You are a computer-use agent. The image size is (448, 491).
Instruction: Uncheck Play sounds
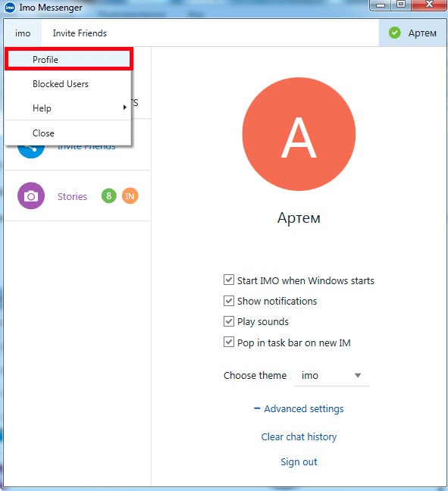(229, 321)
